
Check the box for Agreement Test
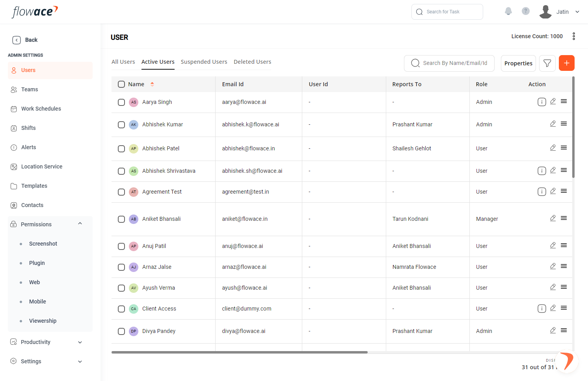click(121, 192)
